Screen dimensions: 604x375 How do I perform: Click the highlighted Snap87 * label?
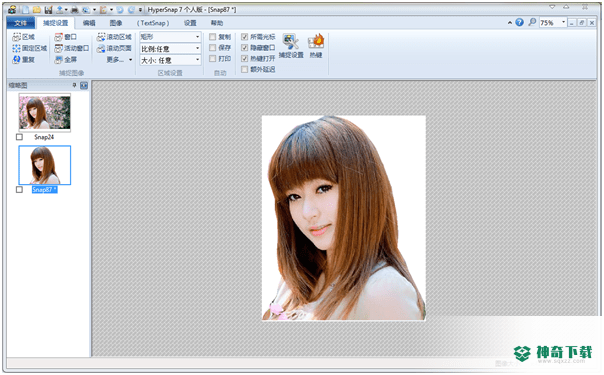pos(44,189)
